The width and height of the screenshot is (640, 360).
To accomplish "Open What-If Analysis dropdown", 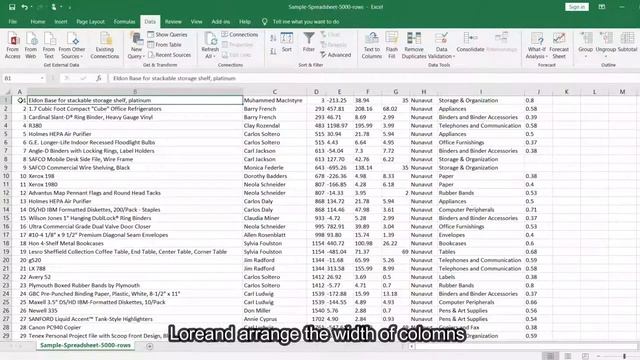I will tap(537, 46).
